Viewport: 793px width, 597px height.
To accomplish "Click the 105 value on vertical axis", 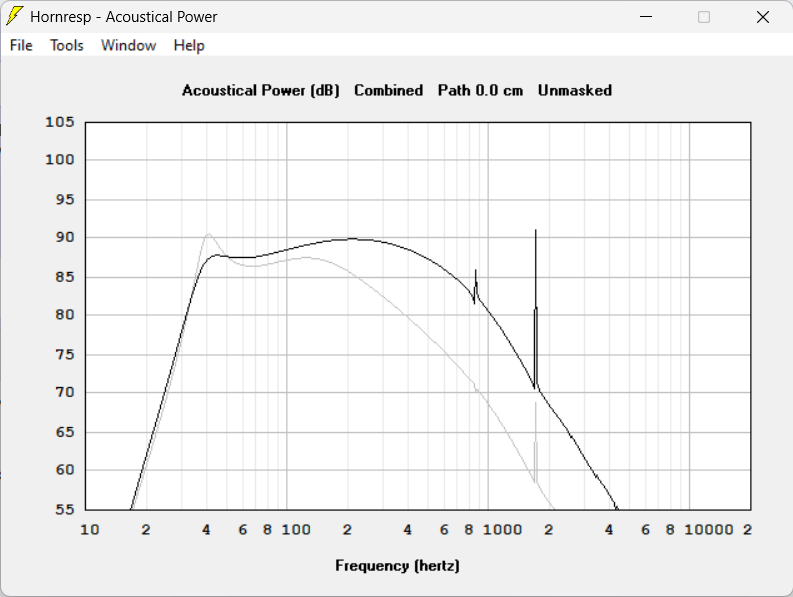I will pos(60,122).
